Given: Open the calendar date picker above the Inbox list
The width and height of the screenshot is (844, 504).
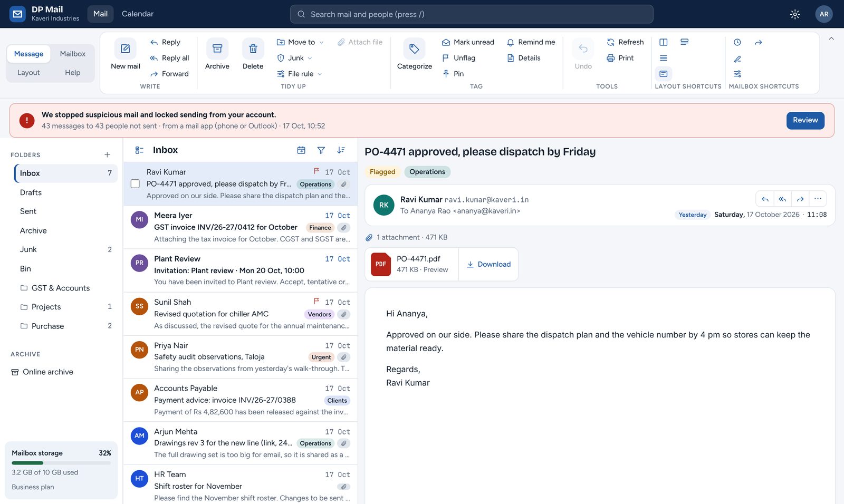Looking at the screenshot, I should (x=301, y=150).
